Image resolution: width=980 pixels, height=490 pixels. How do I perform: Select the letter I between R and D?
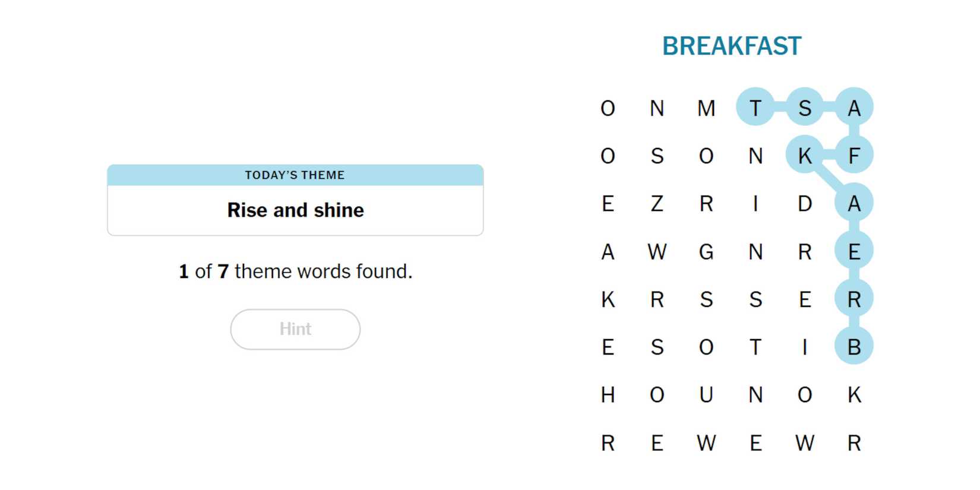pos(755,204)
